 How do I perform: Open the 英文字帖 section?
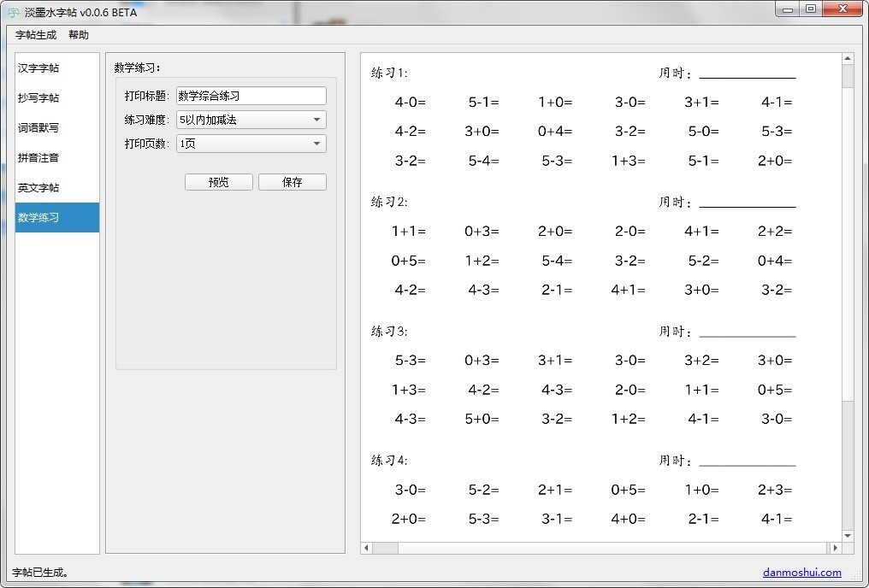tap(38, 187)
